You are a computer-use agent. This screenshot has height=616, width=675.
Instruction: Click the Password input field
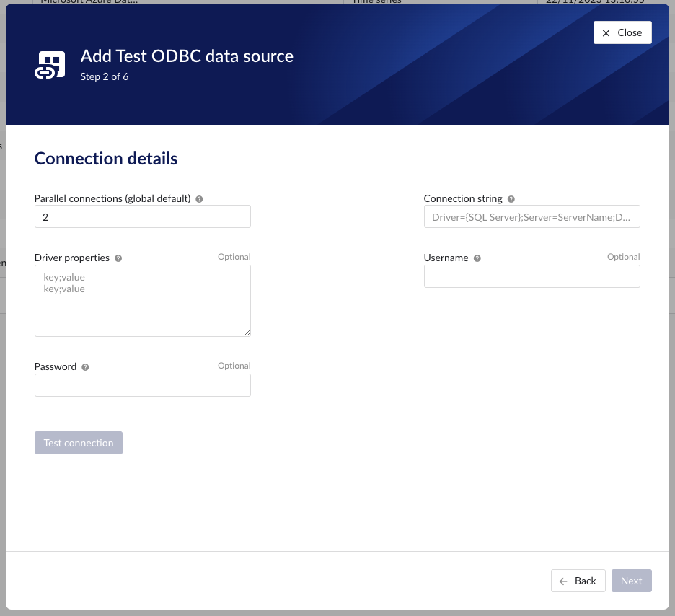(143, 385)
